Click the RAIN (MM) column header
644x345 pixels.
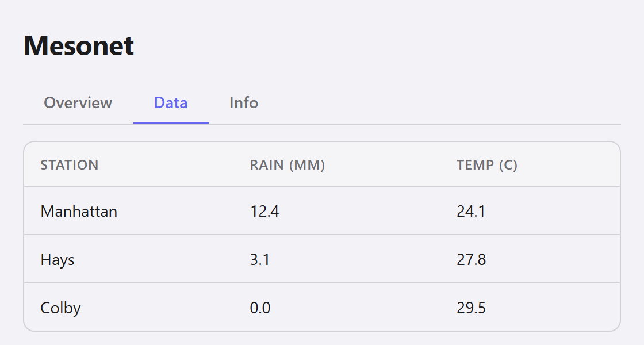287,164
